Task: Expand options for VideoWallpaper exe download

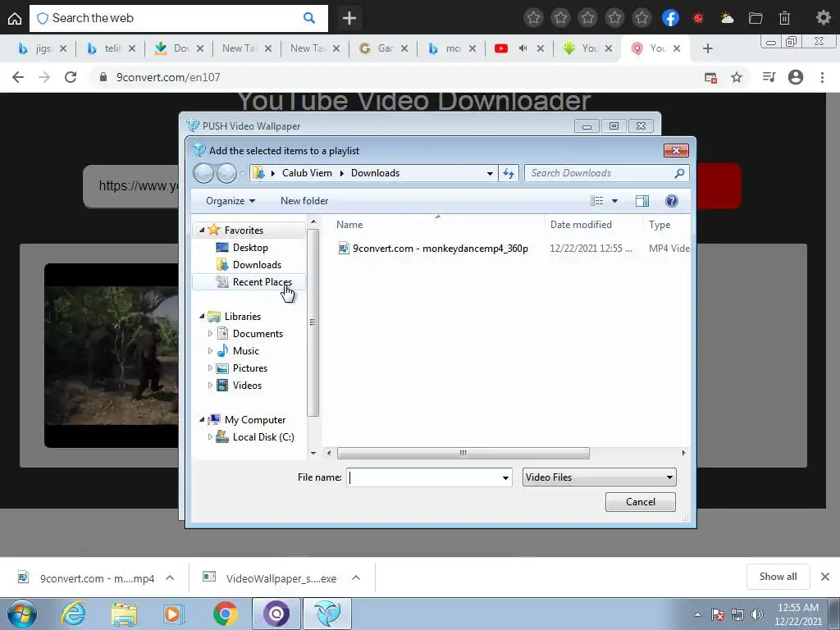Action: (x=356, y=577)
